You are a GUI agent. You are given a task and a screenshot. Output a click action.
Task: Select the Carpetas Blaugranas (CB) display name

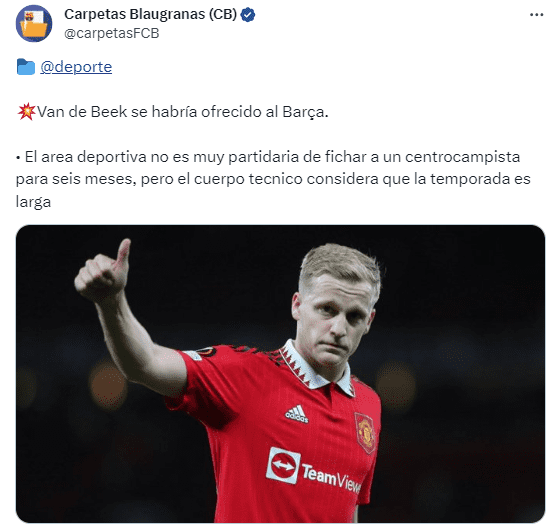150,15
